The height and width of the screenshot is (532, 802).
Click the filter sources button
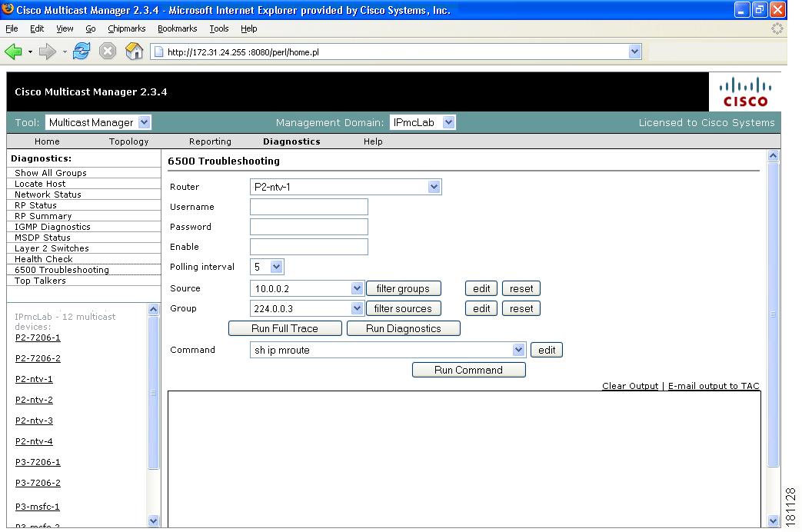pos(403,308)
